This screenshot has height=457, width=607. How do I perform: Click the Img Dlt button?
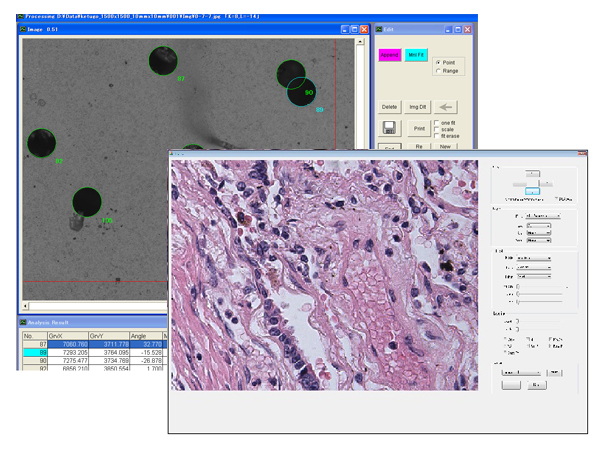pyautogui.click(x=418, y=107)
